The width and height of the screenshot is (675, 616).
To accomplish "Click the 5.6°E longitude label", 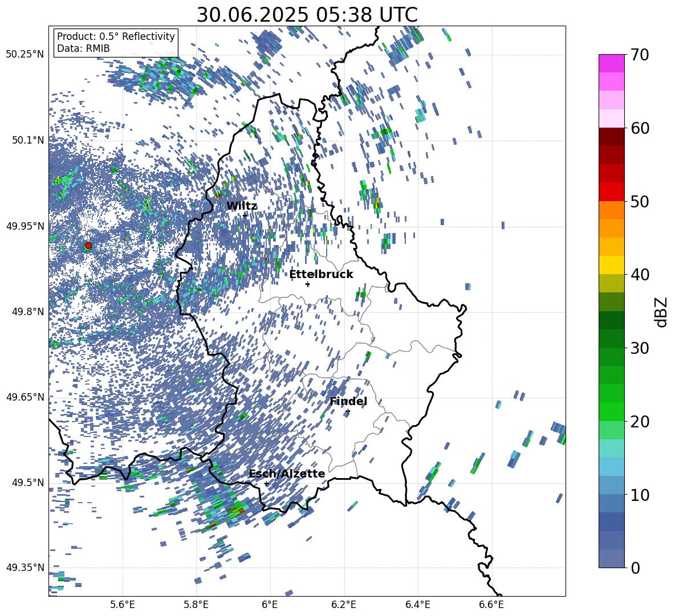I will pos(123,605).
